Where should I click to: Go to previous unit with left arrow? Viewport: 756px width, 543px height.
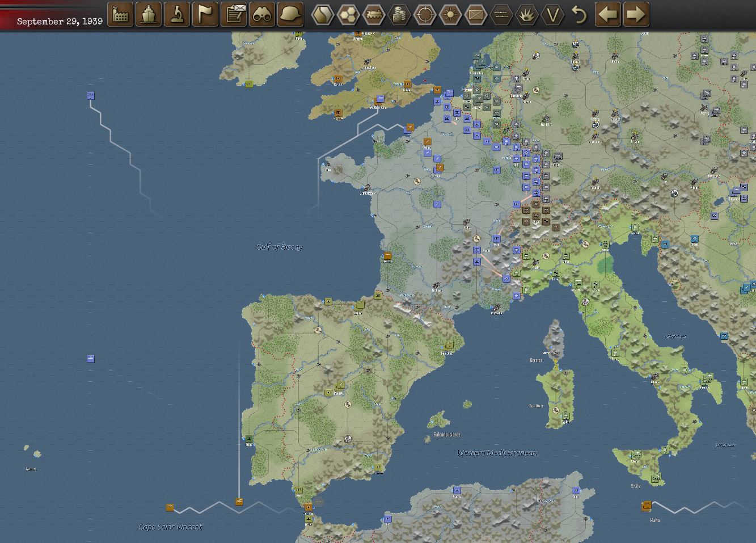608,14
